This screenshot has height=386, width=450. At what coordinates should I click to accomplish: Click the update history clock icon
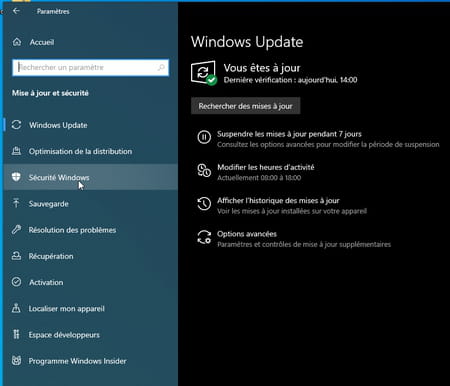204,204
